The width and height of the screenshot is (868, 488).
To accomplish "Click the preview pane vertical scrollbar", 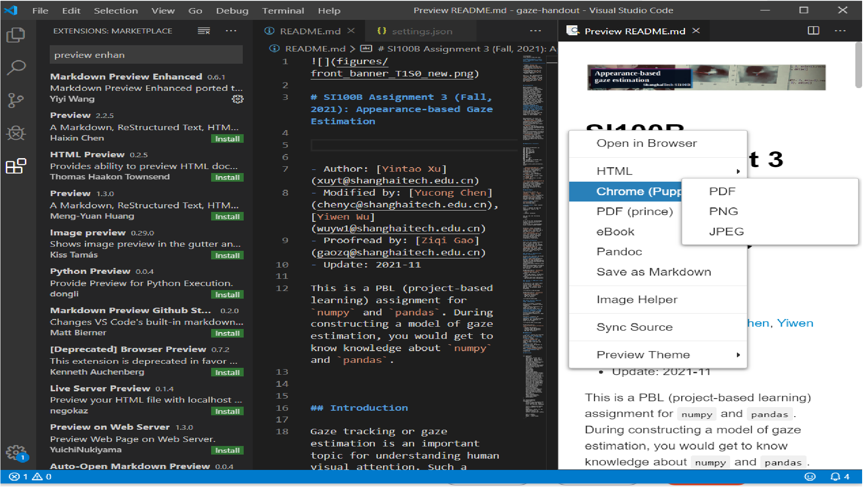I will point(858,66).
